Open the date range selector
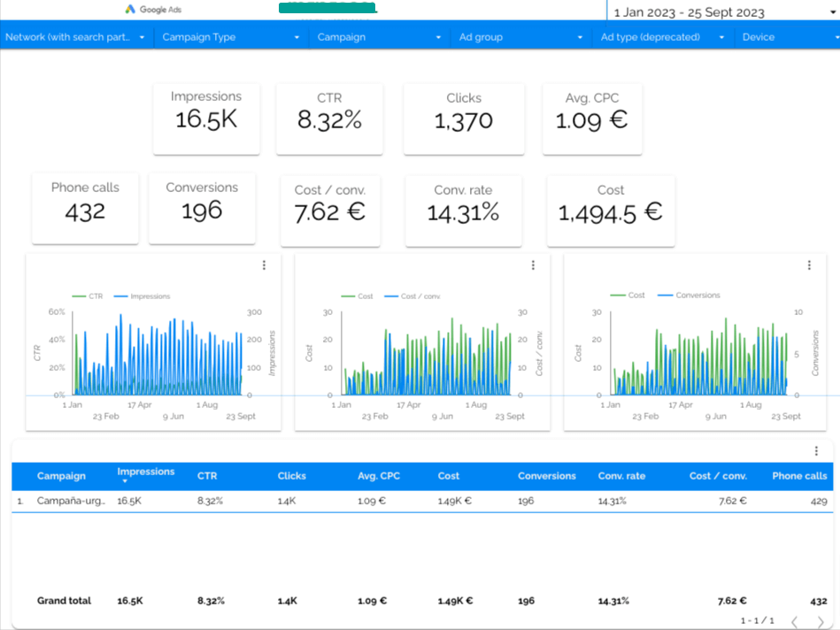This screenshot has height=630, width=840. tap(723, 12)
